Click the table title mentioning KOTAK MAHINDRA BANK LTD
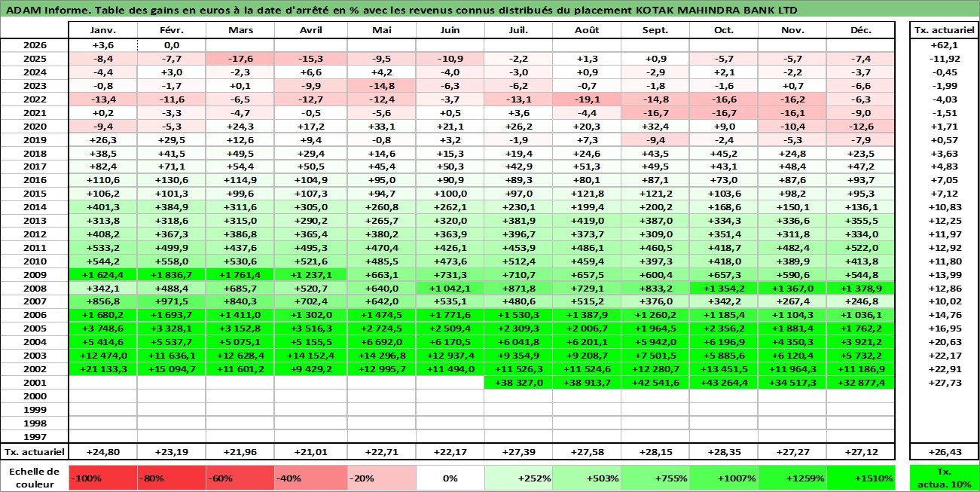The image size is (980, 492). (402, 11)
